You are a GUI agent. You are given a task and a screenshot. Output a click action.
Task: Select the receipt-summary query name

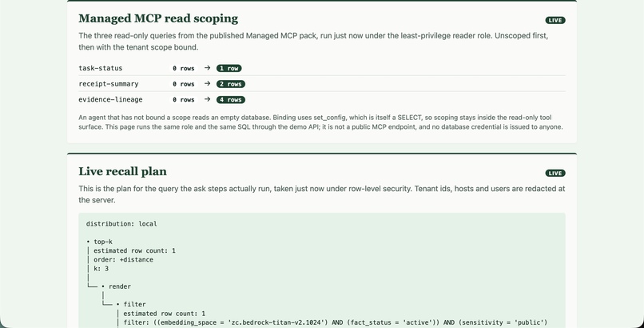pyautogui.click(x=109, y=84)
